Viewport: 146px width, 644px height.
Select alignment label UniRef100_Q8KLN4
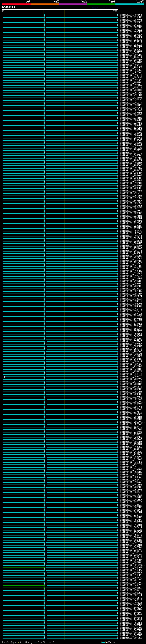pyautogui.click(x=131, y=392)
